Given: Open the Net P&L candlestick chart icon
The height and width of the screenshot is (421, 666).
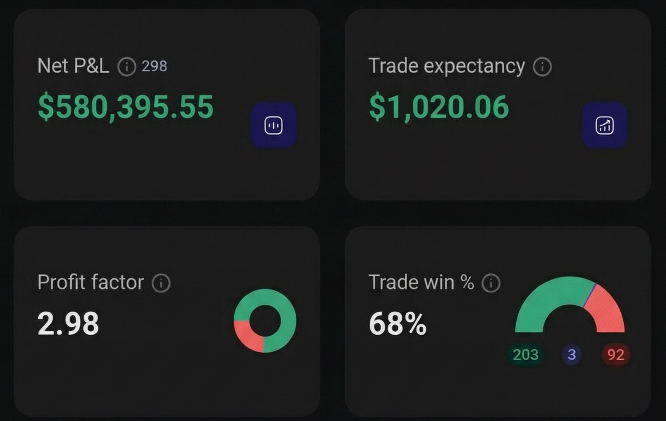Looking at the screenshot, I should point(273,125).
